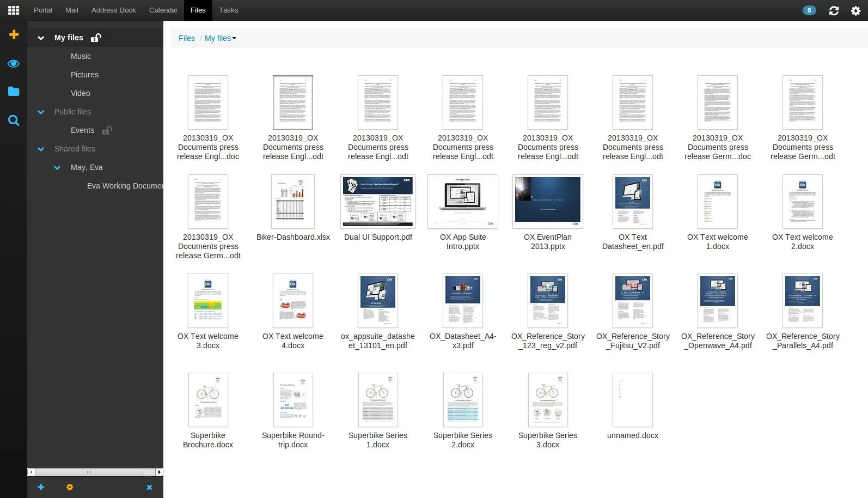Open OX_Reference_Story_123_reg_v2.pdf thumbnail
The width and height of the screenshot is (868, 498).
[548, 301]
